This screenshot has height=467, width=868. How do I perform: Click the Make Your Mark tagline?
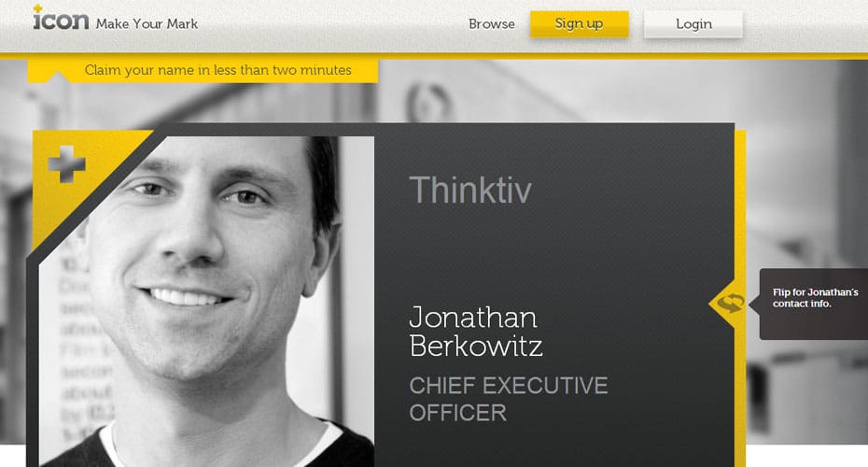coord(147,24)
